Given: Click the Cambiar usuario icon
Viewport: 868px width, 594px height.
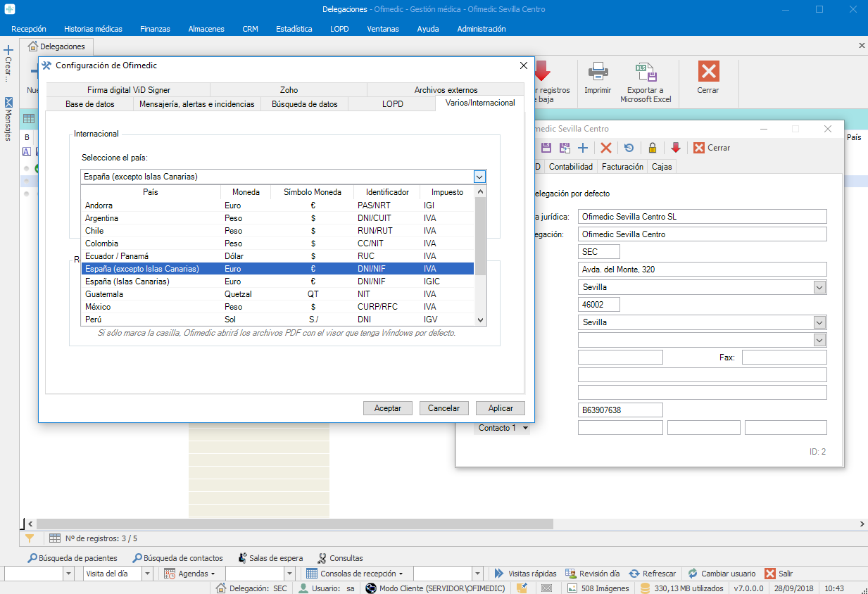Looking at the screenshot, I should (x=693, y=574).
